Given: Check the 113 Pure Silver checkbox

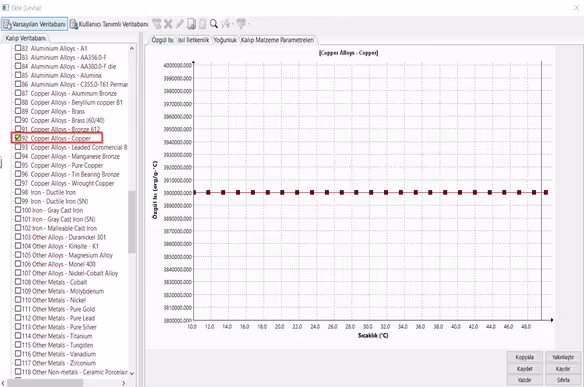Looking at the screenshot, I should (x=18, y=327).
